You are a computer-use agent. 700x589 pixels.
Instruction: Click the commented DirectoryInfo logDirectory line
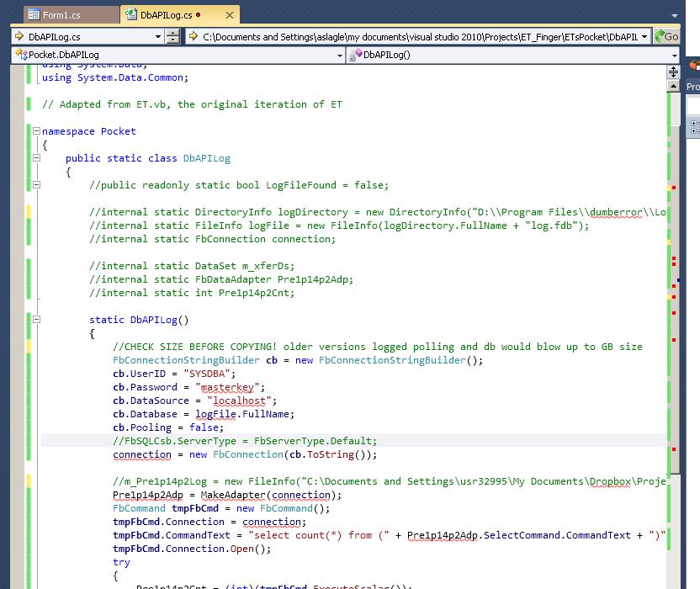click(377, 212)
